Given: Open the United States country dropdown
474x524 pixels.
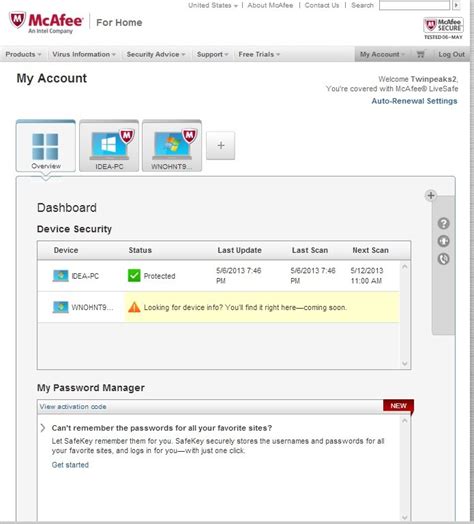Looking at the screenshot, I should tap(213, 5).
